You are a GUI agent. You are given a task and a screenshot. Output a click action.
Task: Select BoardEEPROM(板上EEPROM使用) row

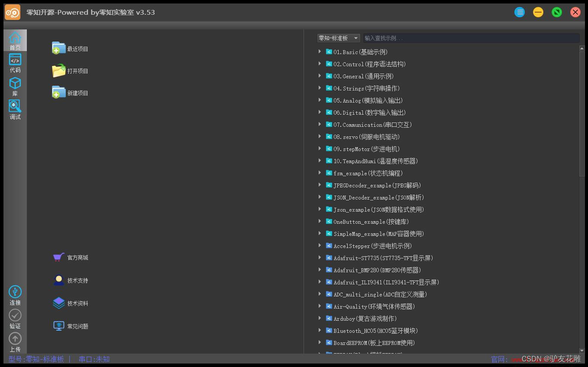[x=374, y=343]
